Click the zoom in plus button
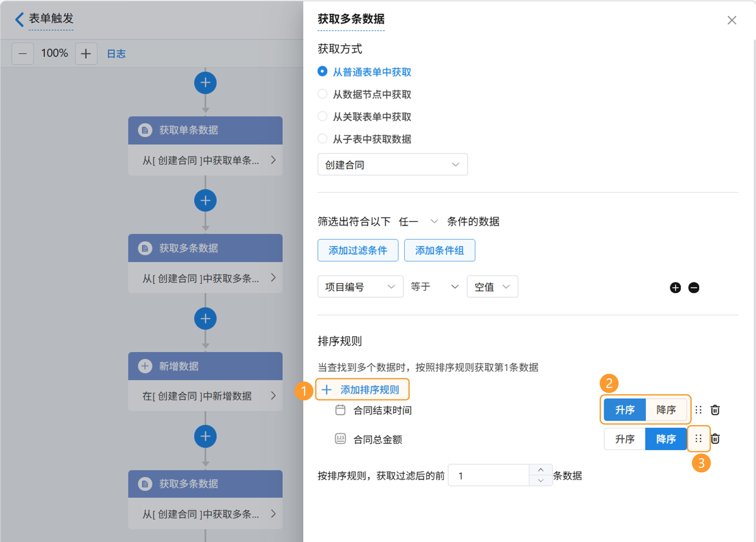This screenshot has width=756, height=542. click(86, 54)
